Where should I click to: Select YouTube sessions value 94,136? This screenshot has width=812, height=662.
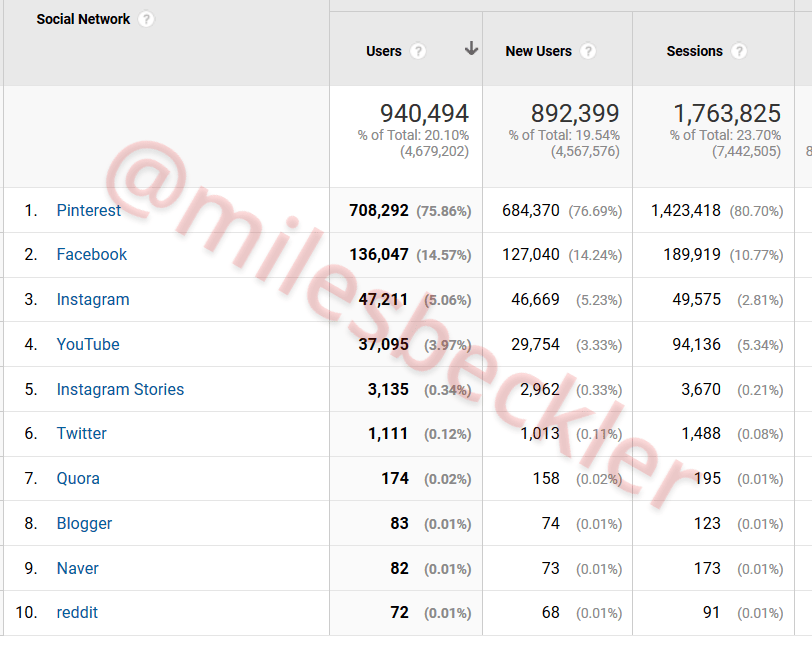pos(697,344)
